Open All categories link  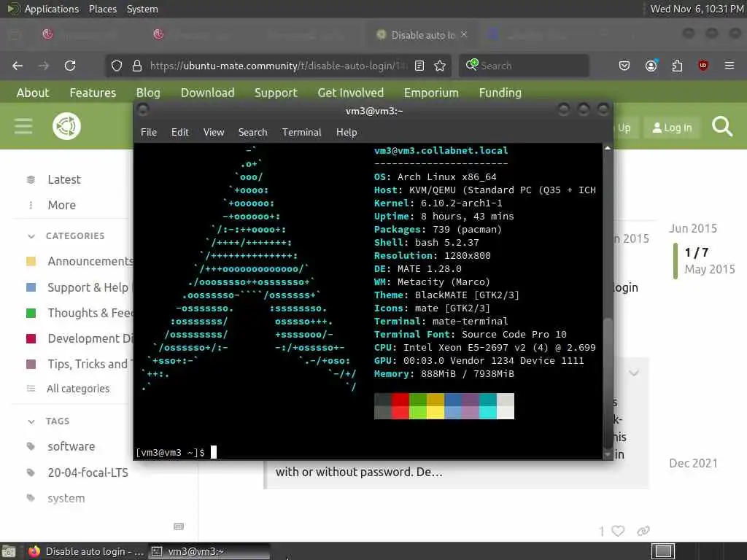(x=77, y=389)
